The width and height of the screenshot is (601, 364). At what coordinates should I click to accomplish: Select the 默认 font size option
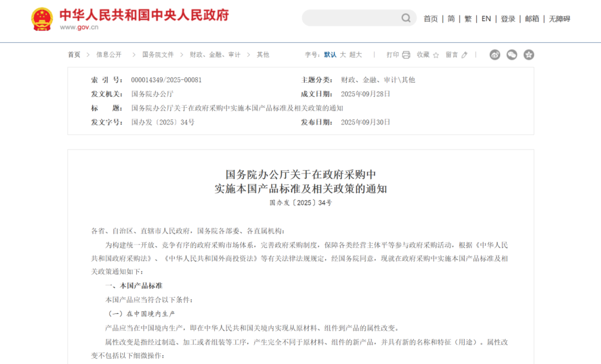(330, 54)
